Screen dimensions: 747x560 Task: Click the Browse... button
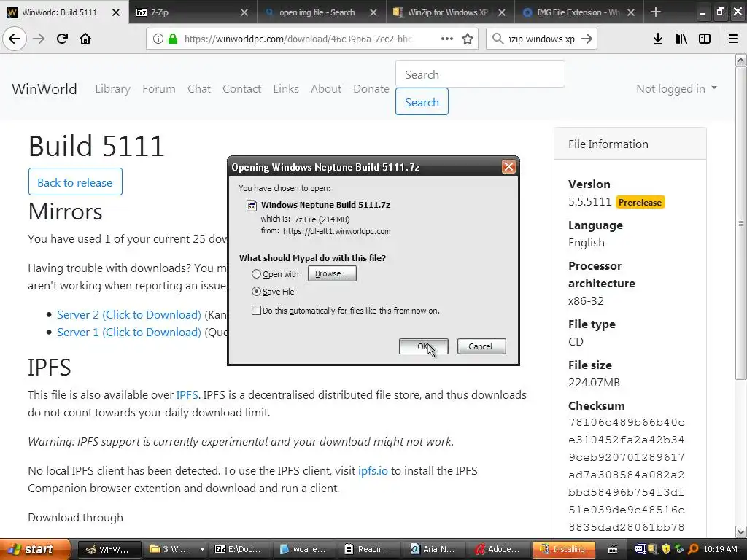click(x=332, y=273)
